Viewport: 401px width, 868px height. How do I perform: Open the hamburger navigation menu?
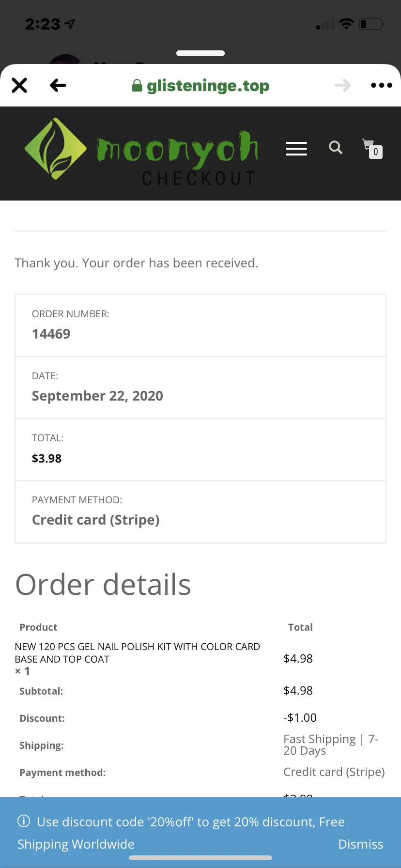[296, 148]
